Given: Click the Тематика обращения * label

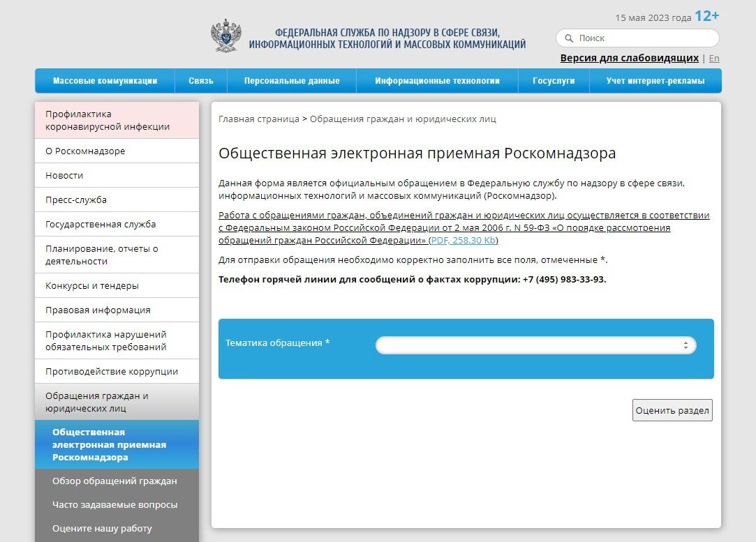Looking at the screenshot, I should [x=278, y=343].
